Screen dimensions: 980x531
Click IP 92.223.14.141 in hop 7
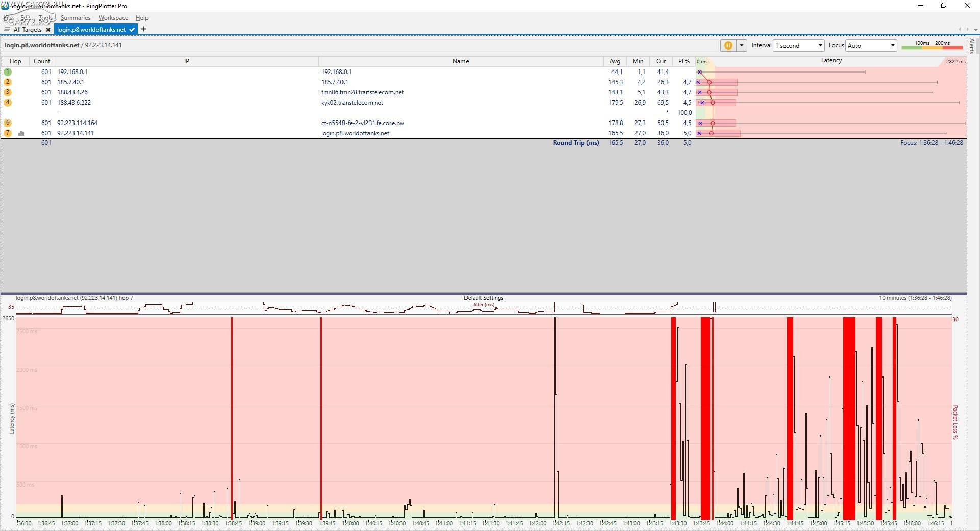click(x=76, y=133)
